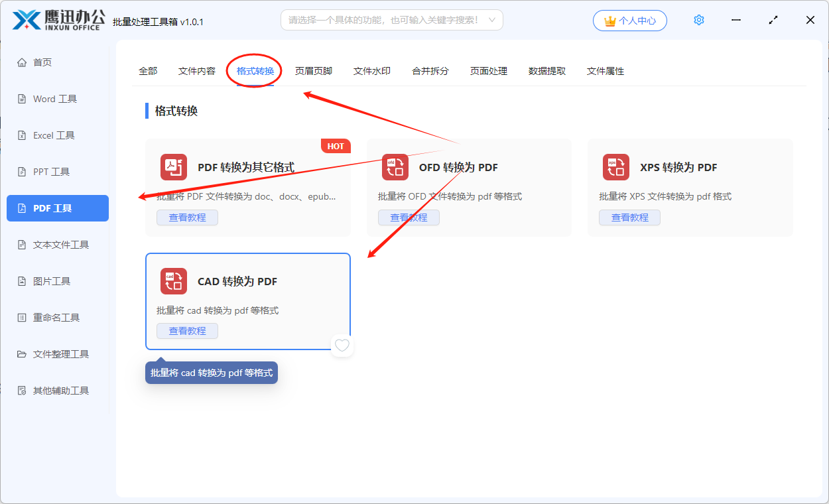Click the CAD to PDF converter icon

(174, 281)
